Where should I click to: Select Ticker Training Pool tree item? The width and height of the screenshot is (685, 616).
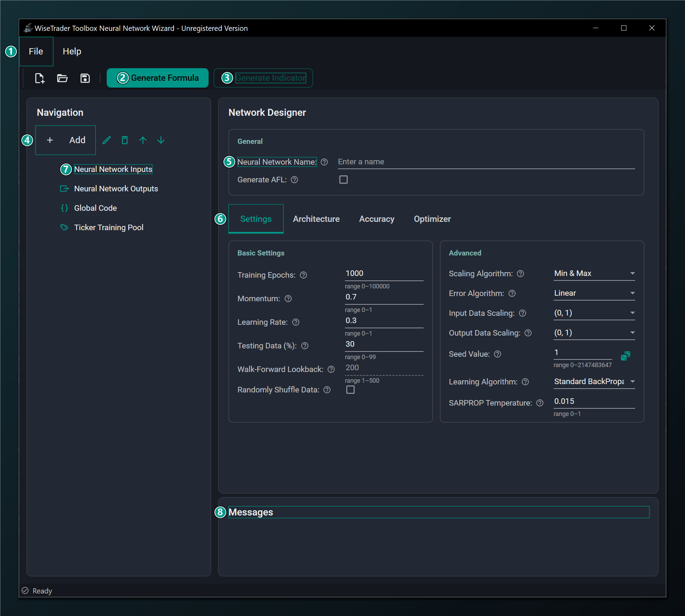(109, 227)
